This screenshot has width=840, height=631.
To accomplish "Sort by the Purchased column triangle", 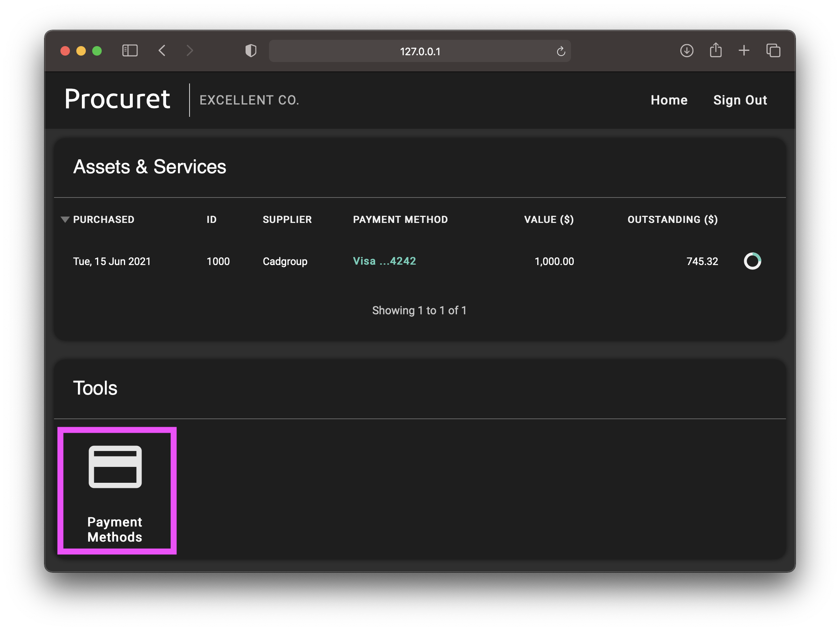I will (x=65, y=220).
